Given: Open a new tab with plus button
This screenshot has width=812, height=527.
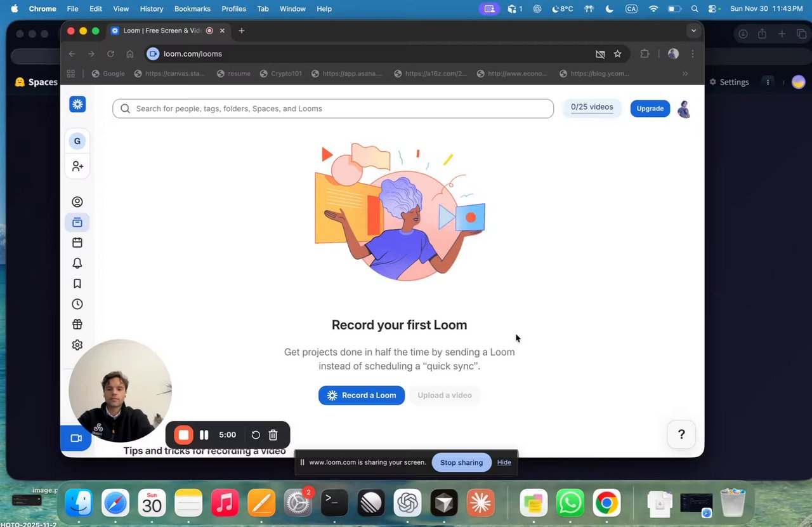Looking at the screenshot, I should coord(242,30).
